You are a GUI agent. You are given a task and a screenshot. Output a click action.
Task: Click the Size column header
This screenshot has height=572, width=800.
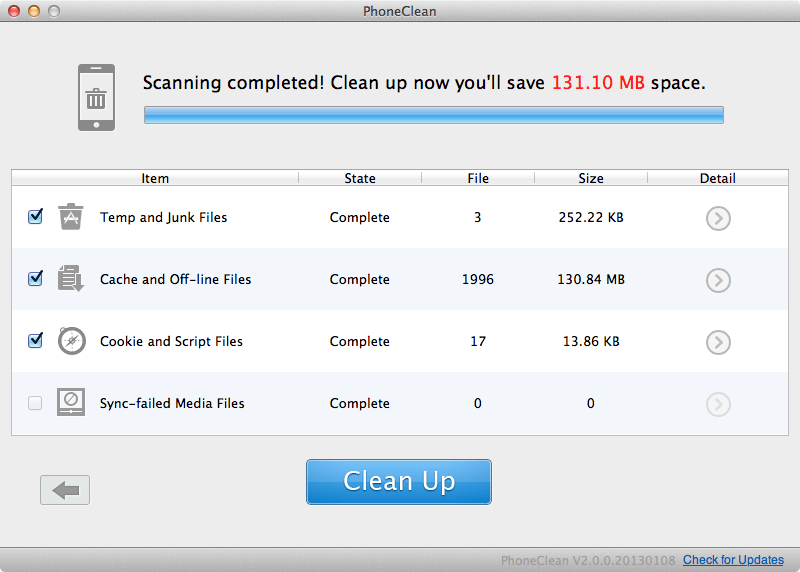click(x=591, y=178)
